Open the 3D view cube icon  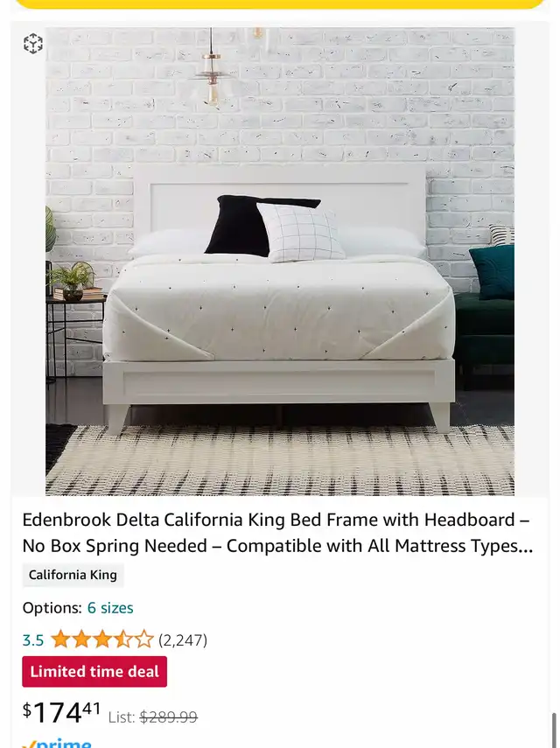33,44
